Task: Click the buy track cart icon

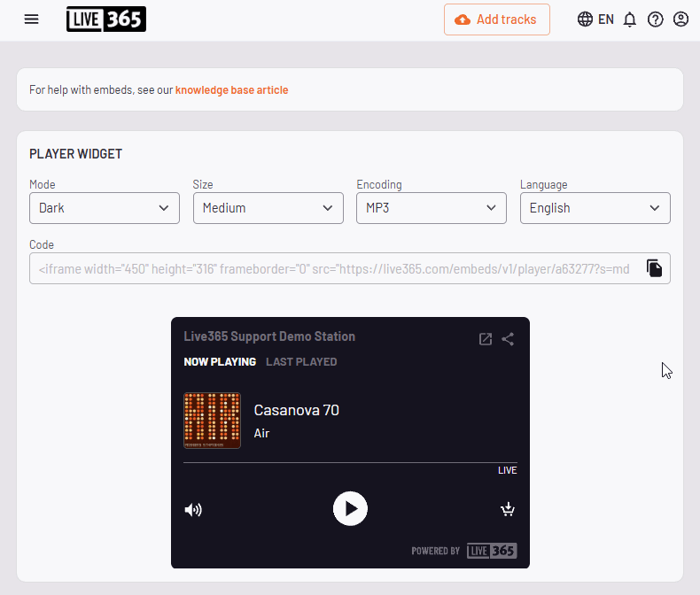Action: coord(508,509)
